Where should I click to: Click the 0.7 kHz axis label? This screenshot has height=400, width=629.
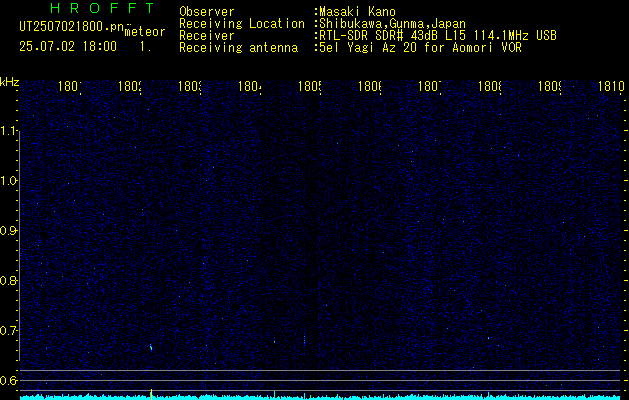click(x=9, y=331)
